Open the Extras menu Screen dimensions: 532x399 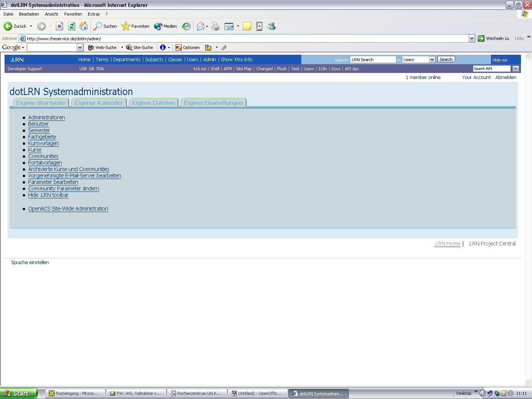point(93,14)
